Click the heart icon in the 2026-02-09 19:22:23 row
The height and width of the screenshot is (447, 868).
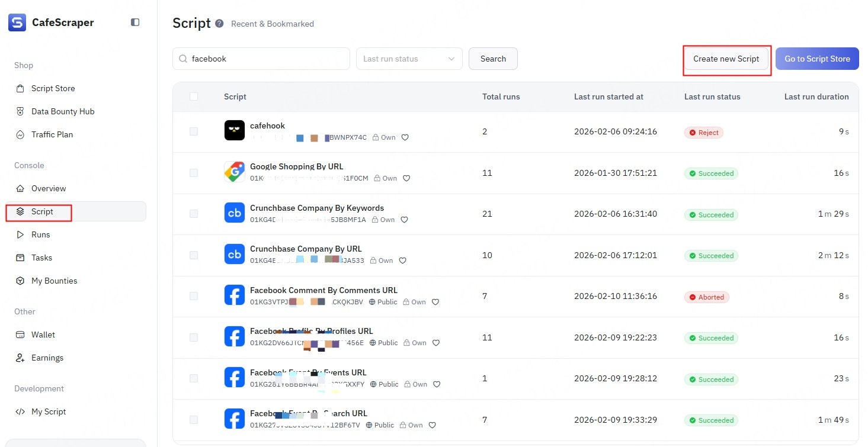coord(436,343)
